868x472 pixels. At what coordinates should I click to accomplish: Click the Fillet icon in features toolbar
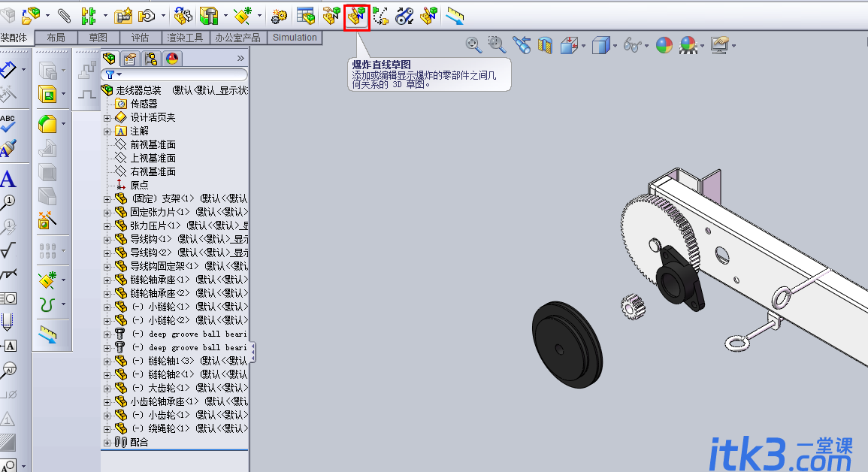[47, 124]
